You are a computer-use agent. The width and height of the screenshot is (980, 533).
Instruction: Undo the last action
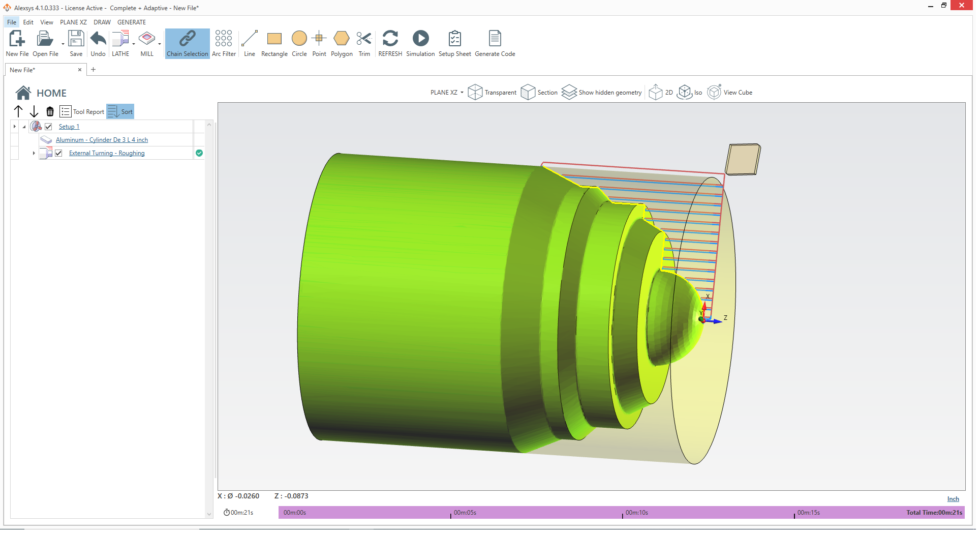pyautogui.click(x=98, y=43)
